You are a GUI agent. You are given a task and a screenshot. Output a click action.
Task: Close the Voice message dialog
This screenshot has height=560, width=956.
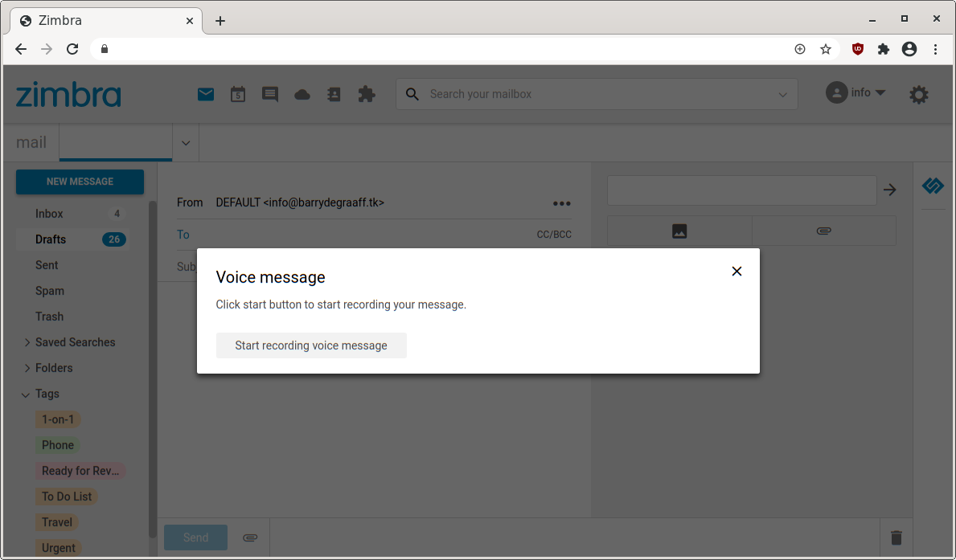pyautogui.click(x=736, y=272)
